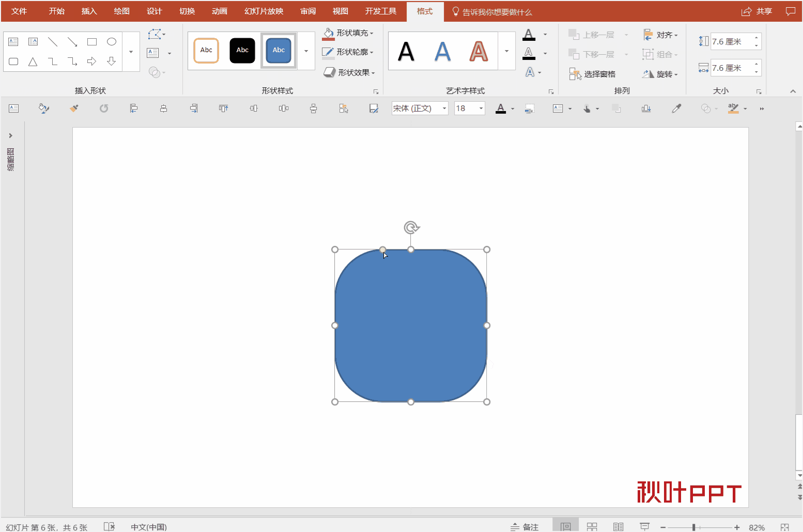Select the right block arrow shape
This screenshot has height=532, width=803.
click(92, 61)
